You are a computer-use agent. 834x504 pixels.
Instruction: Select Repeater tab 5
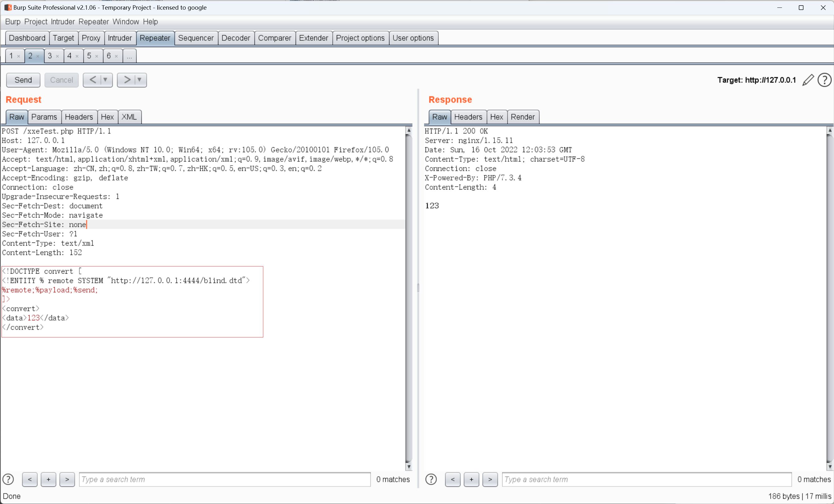89,56
